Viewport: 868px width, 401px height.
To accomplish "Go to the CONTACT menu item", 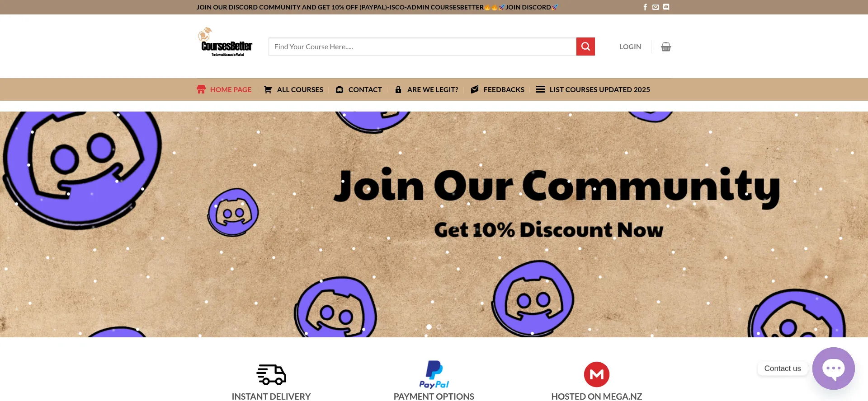I will click(359, 89).
